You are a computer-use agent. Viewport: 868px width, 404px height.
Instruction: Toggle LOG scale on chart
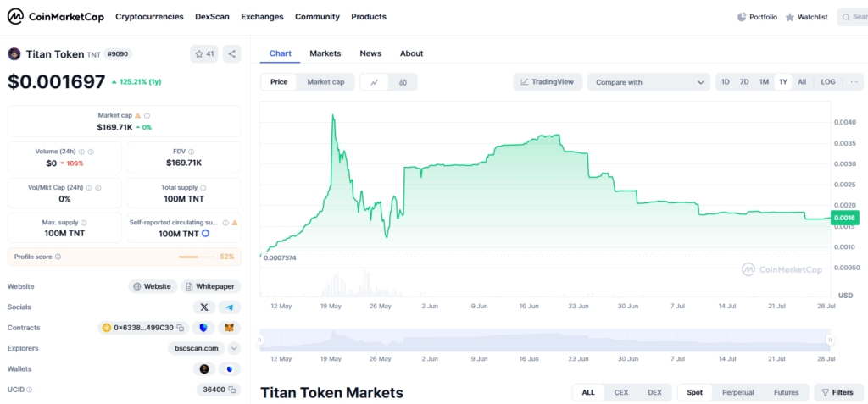click(828, 82)
